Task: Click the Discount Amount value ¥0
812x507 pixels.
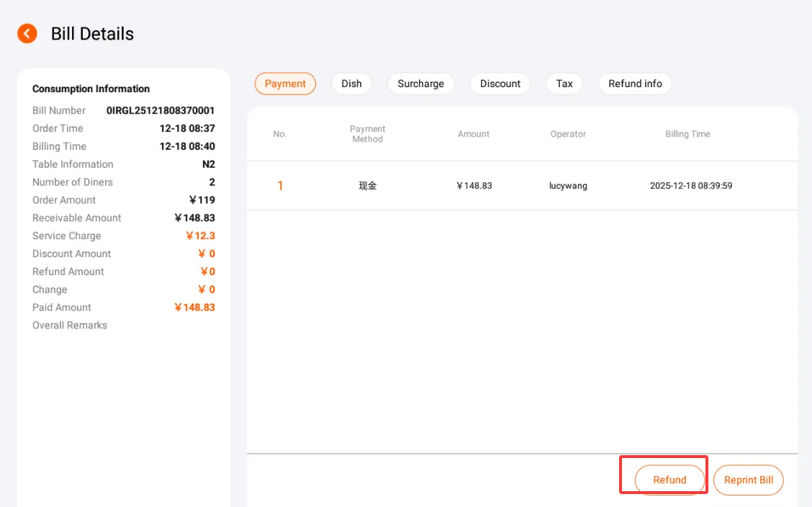Action: tap(207, 253)
